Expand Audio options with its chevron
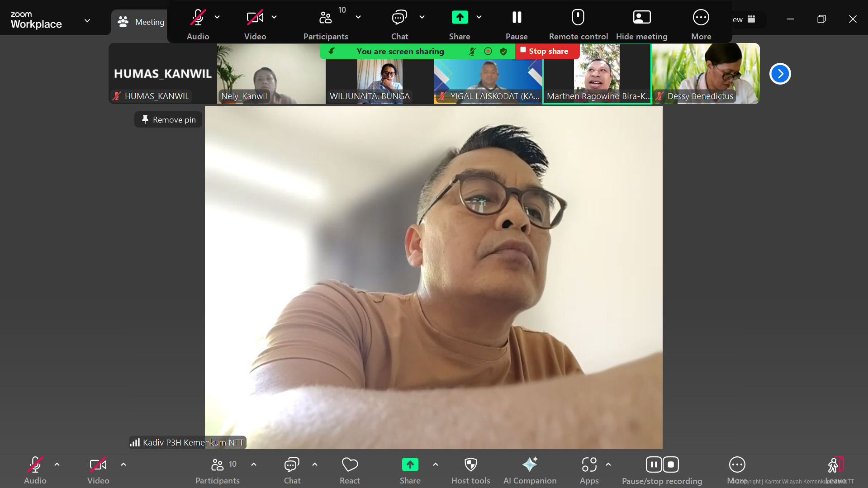868x488 pixels. click(57, 464)
